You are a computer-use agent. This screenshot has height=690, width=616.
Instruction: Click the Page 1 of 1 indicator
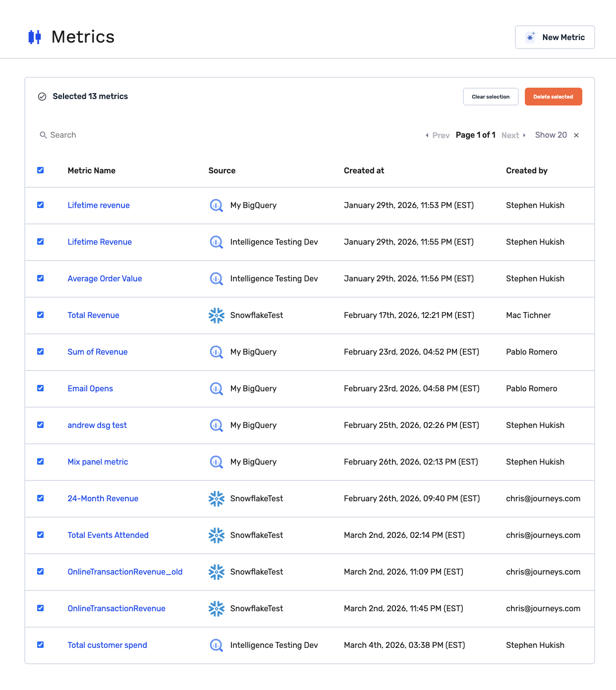476,135
